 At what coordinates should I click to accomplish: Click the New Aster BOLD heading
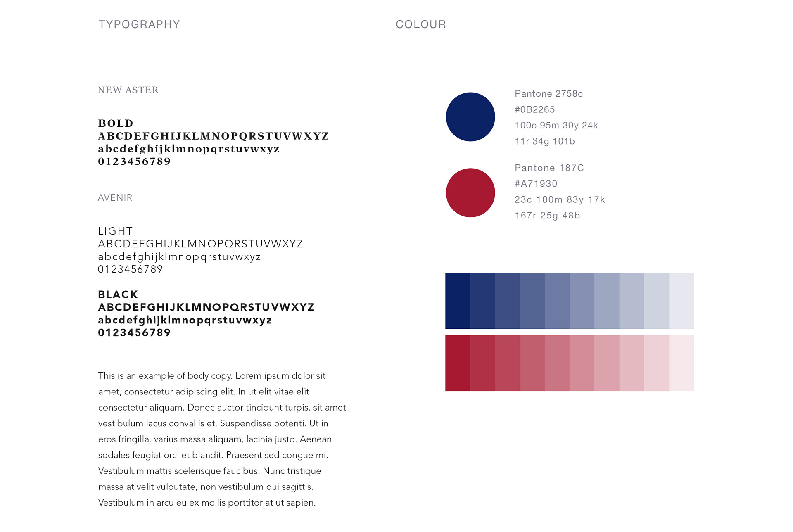[x=116, y=123]
